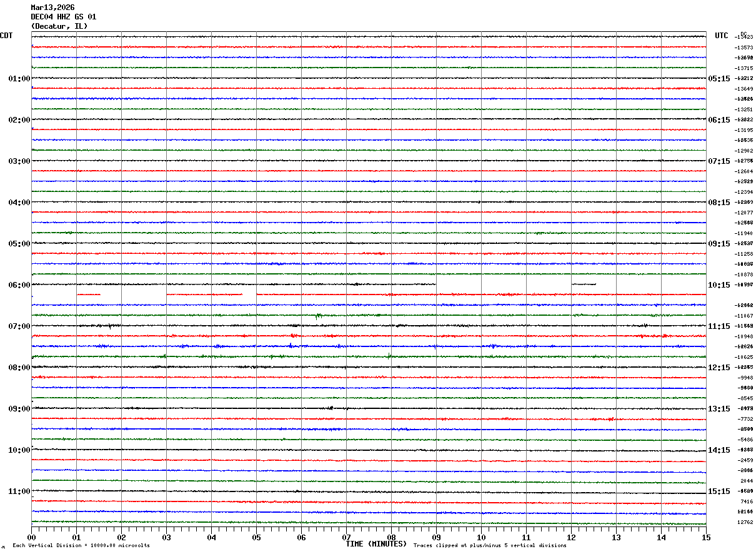Click the DC offset value -13573
This screenshot has height=554, width=756.
click(x=744, y=48)
